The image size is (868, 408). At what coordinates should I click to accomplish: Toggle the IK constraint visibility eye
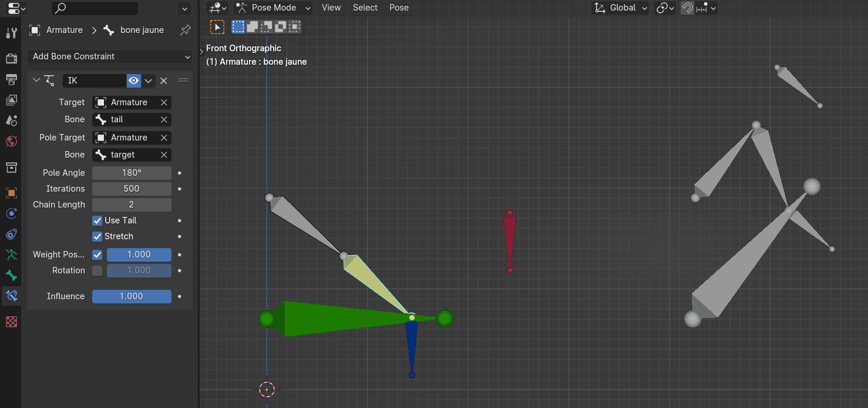[133, 80]
